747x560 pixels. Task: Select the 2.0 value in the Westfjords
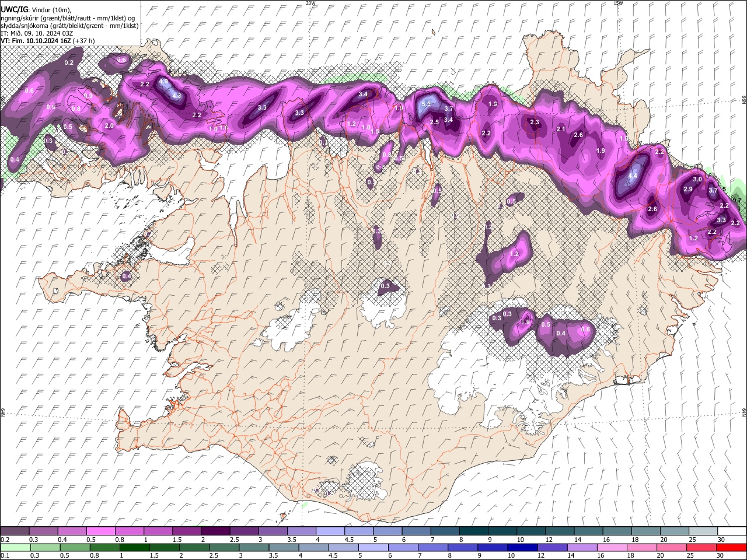tap(109, 125)
